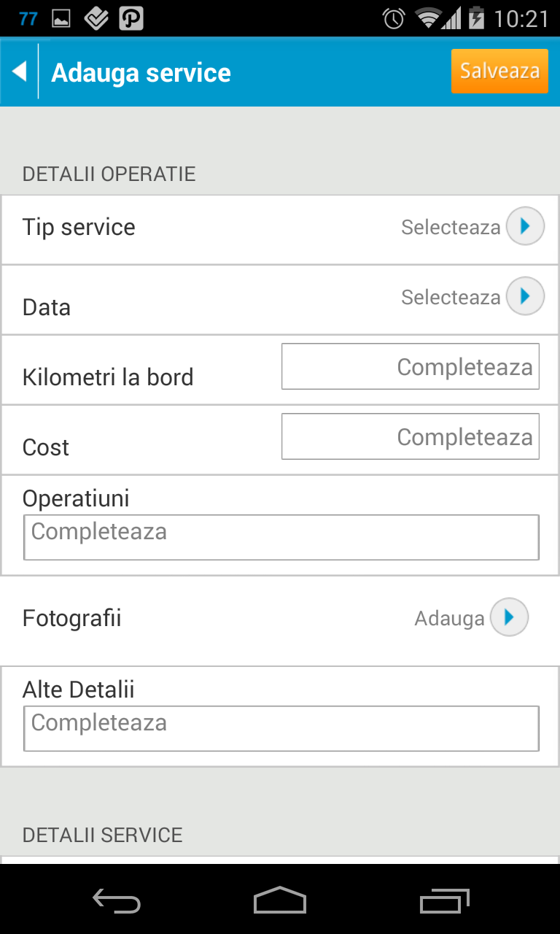This screenshot has width=560, height=934.
Task: Tap the Operatiuni text box
Action: [281, 537]
